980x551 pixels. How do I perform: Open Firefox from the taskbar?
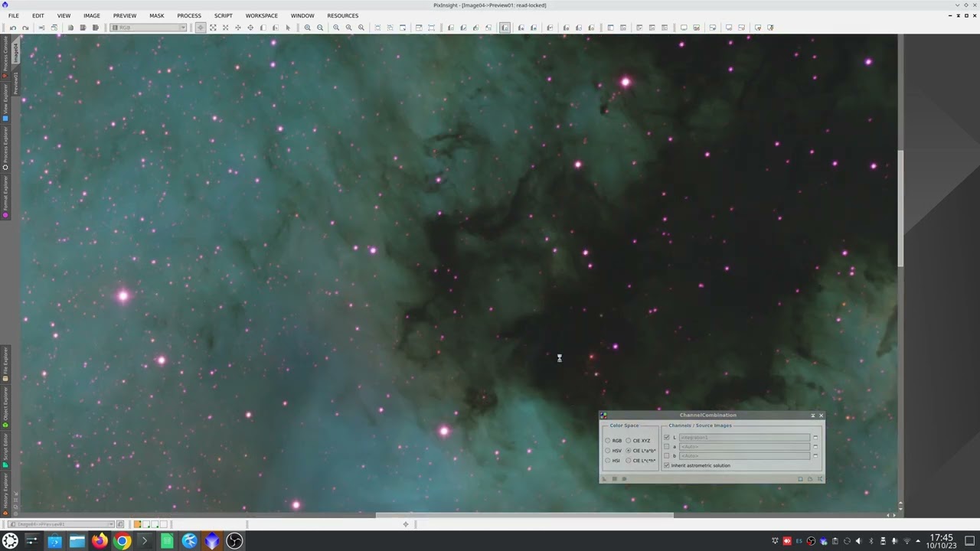100,541
